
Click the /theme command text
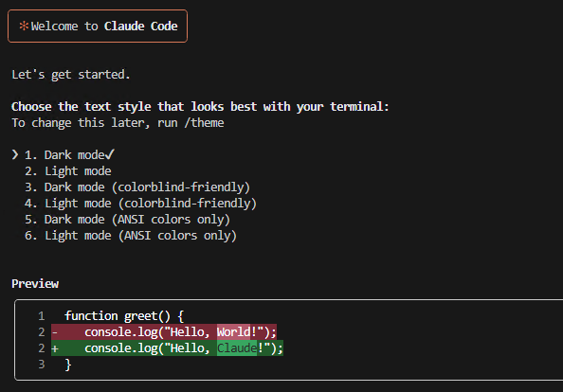[x=204, y=123]
